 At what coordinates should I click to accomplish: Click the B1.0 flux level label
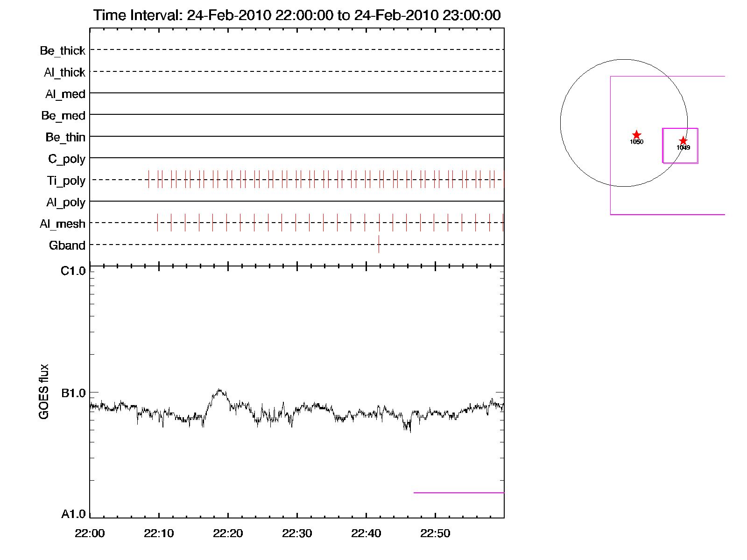tap(73, 393)
